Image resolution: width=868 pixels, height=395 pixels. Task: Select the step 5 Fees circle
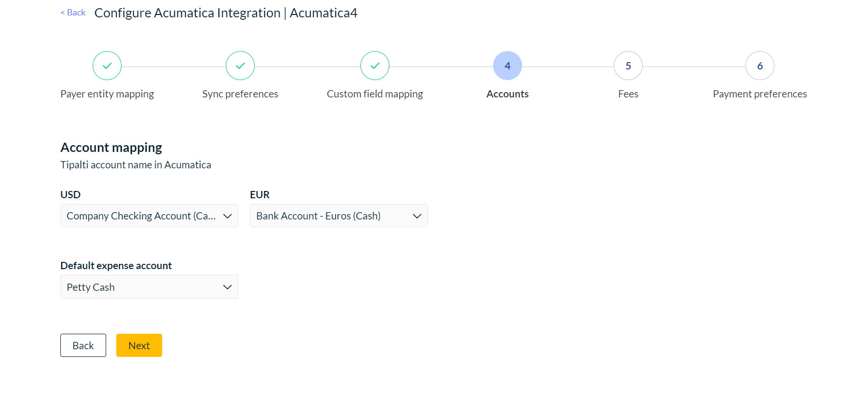(x=628, y=66)
